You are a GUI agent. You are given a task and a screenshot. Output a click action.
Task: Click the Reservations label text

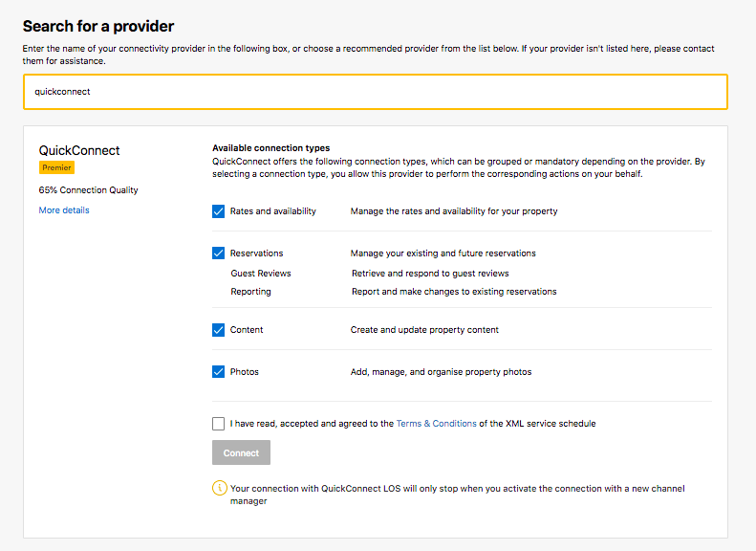click(256, 253)
